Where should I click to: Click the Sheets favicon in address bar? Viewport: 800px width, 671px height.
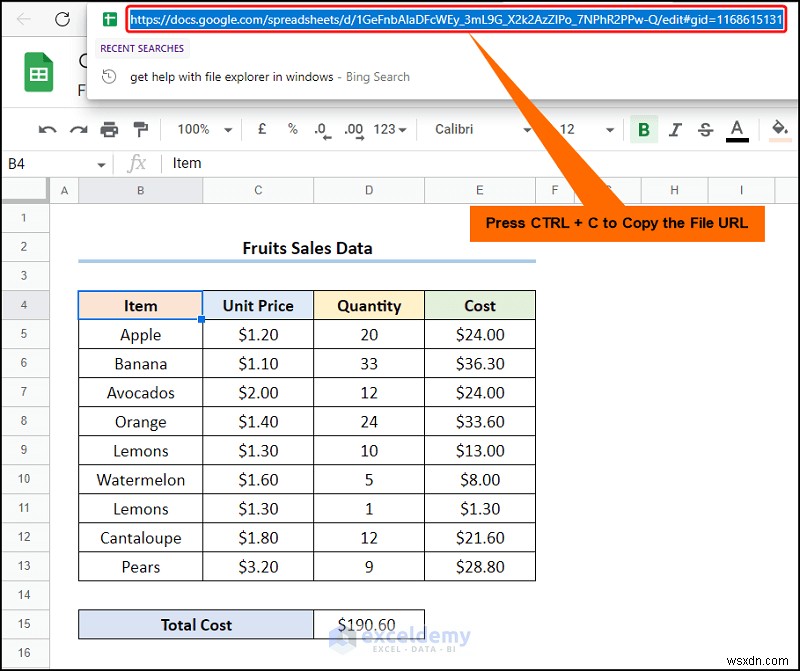(110, 20)
